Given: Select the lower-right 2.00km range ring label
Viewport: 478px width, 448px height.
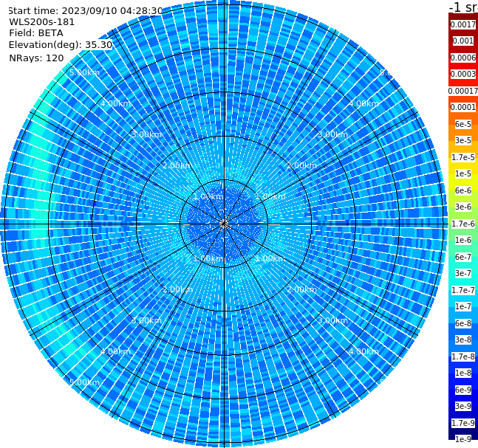Looking at the screenshot, I should [x=301, y=289].
